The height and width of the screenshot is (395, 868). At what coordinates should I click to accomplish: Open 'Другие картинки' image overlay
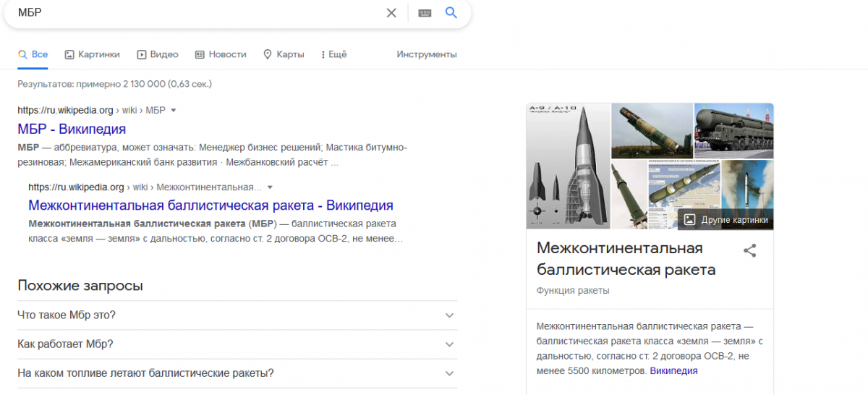point(727,220)
